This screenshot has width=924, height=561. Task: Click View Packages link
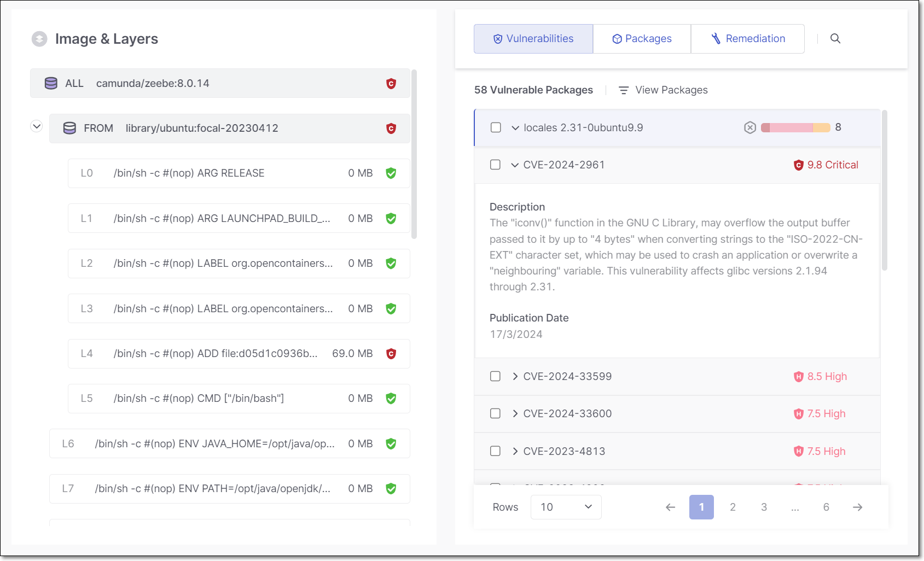pyautogui.click(x=671, y=90)
